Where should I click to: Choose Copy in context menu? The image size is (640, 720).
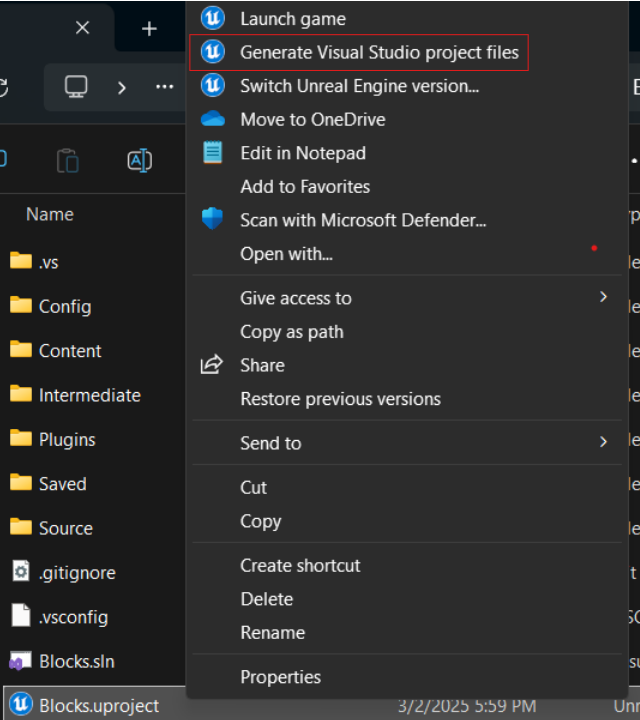click(x=261, y=522)
